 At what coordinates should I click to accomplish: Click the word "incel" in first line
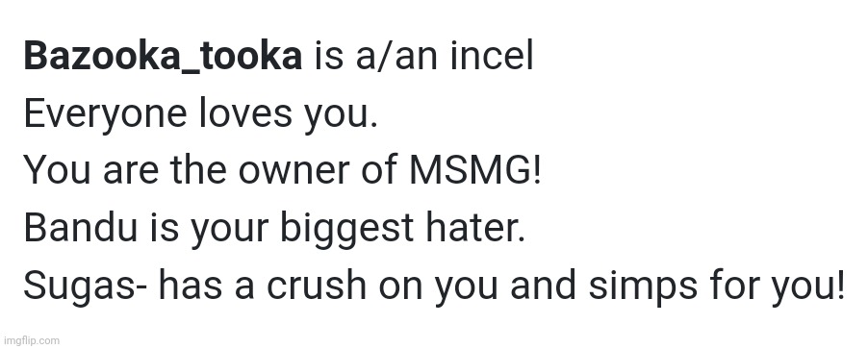point(492,56)
